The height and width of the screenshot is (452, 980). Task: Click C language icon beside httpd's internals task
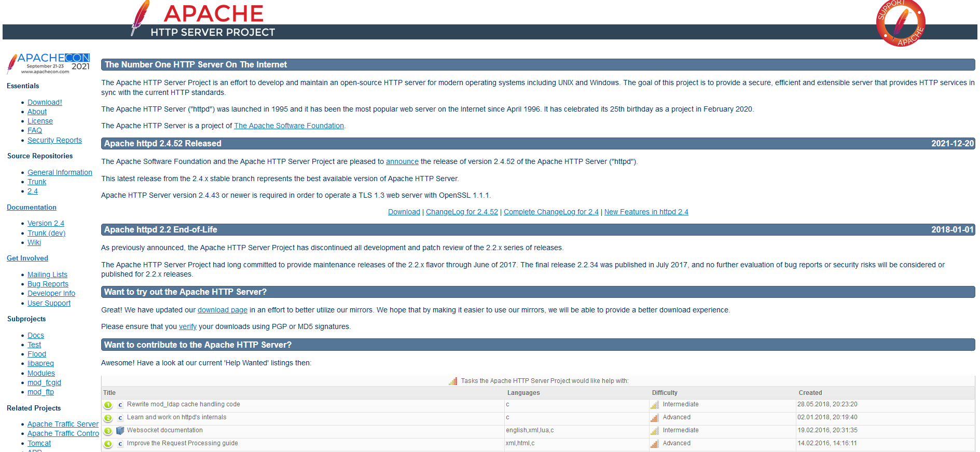pyautogui.click(x=120, y=418)
